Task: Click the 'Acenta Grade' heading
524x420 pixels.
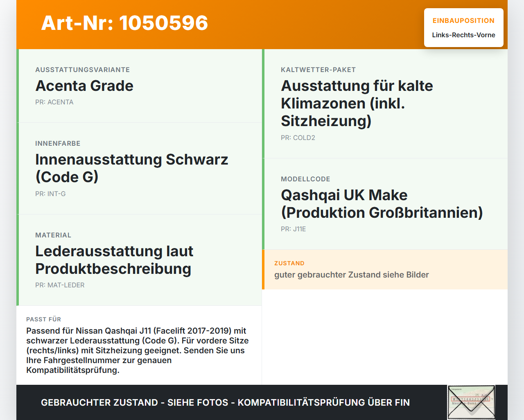Action: [x=84, y=86]
